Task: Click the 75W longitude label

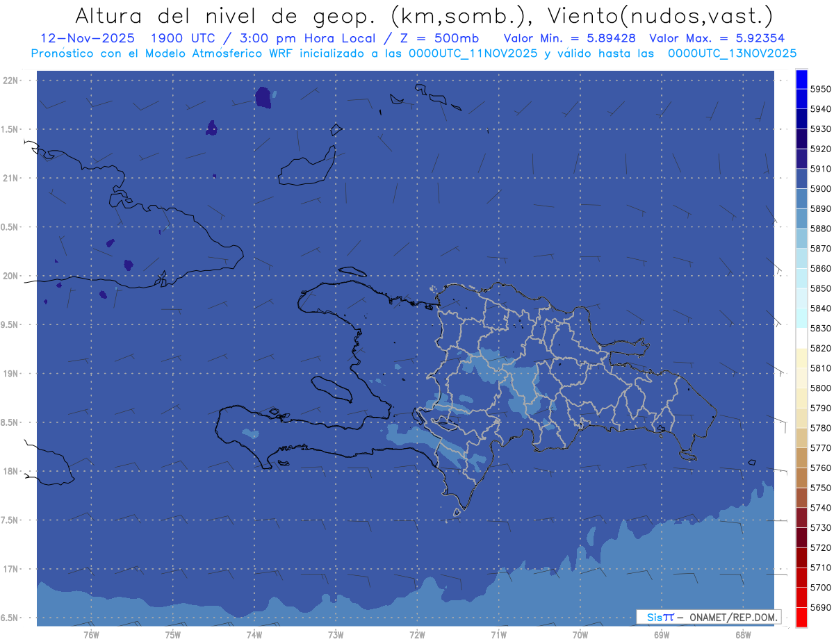Action: point(173,634)
